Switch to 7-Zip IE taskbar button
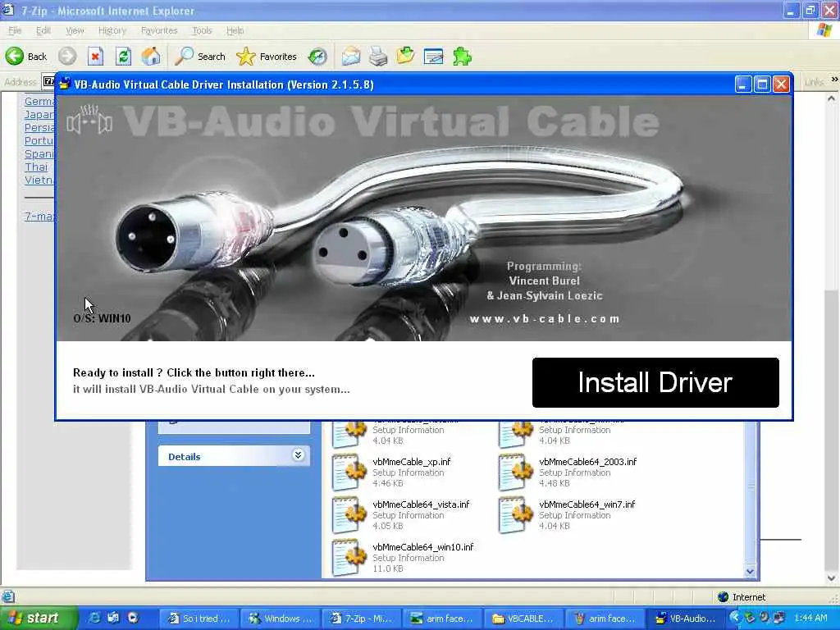 (x=361, y=619)
